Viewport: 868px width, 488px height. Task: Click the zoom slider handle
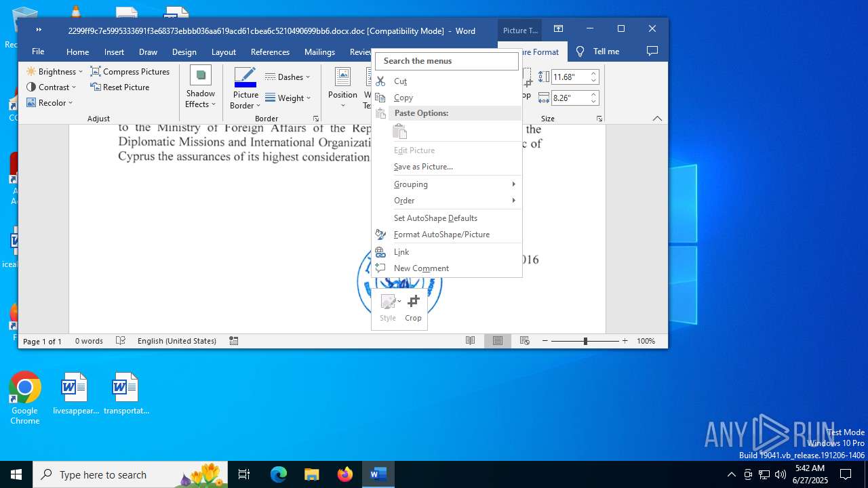click(585, 341)
